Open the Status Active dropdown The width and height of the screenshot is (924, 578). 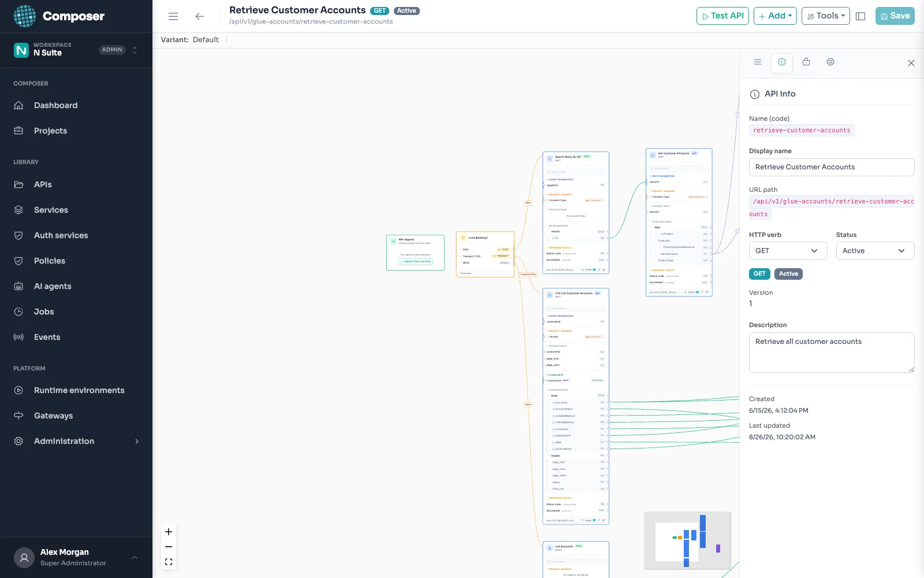point(875,251)
